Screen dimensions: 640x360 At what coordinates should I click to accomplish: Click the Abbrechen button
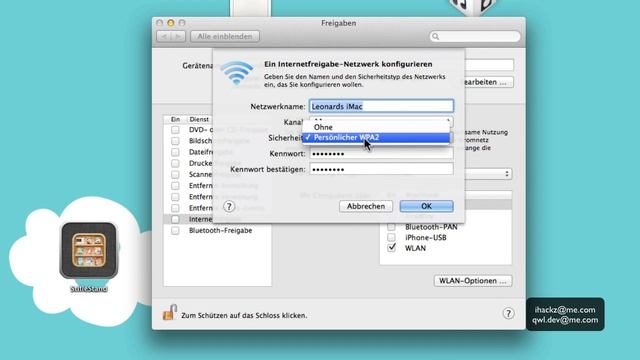[x=366, y=206]
